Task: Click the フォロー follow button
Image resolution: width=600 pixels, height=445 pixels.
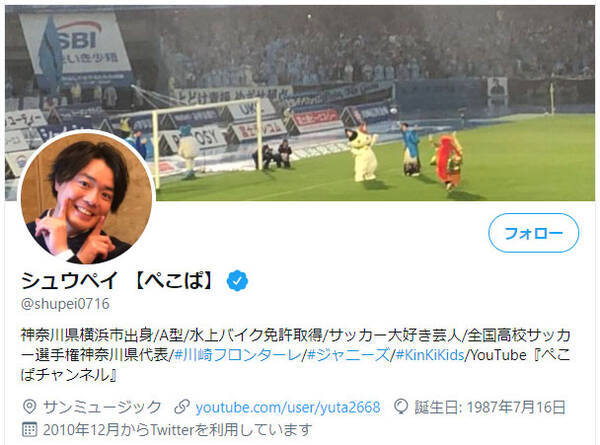Action: pos(533,233)
